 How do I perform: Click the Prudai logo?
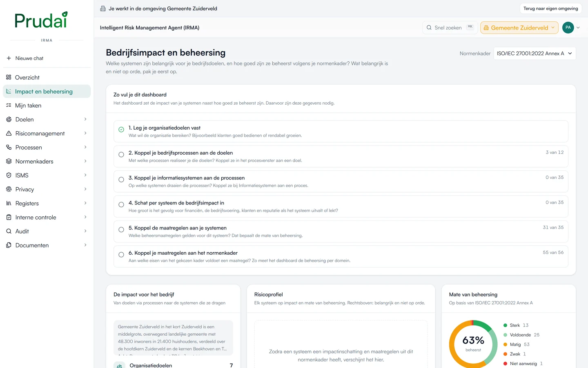point(41,20)
